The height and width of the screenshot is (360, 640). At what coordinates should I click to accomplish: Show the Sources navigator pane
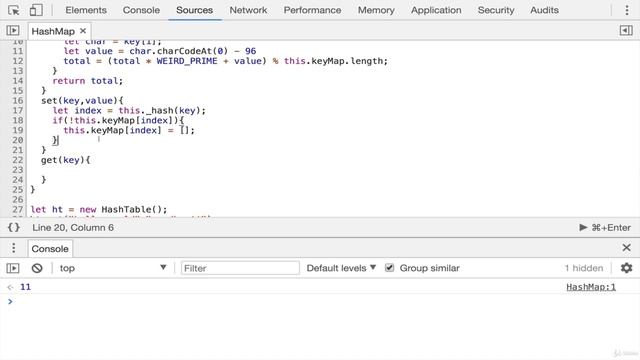coord(13,31)
